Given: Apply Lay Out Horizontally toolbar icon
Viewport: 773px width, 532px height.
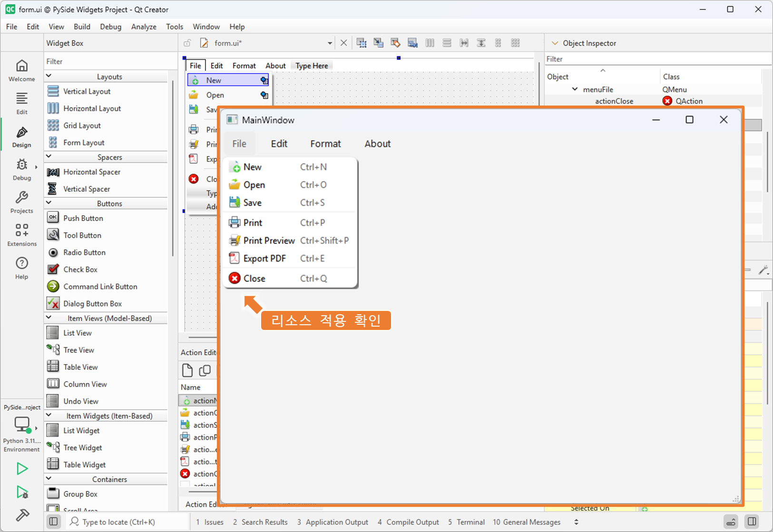Looking at the screenshot, I should (430, 43).
